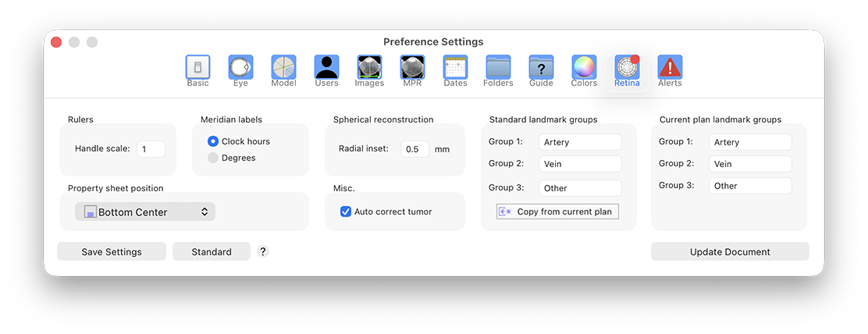Select the Clock hours radio button
868x334 pixels.
tap(213, 141)
